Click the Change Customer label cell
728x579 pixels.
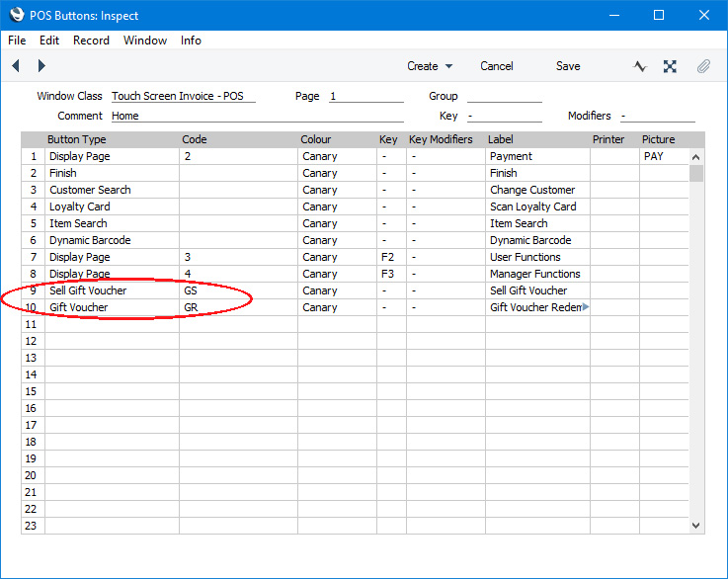[537, 190]
